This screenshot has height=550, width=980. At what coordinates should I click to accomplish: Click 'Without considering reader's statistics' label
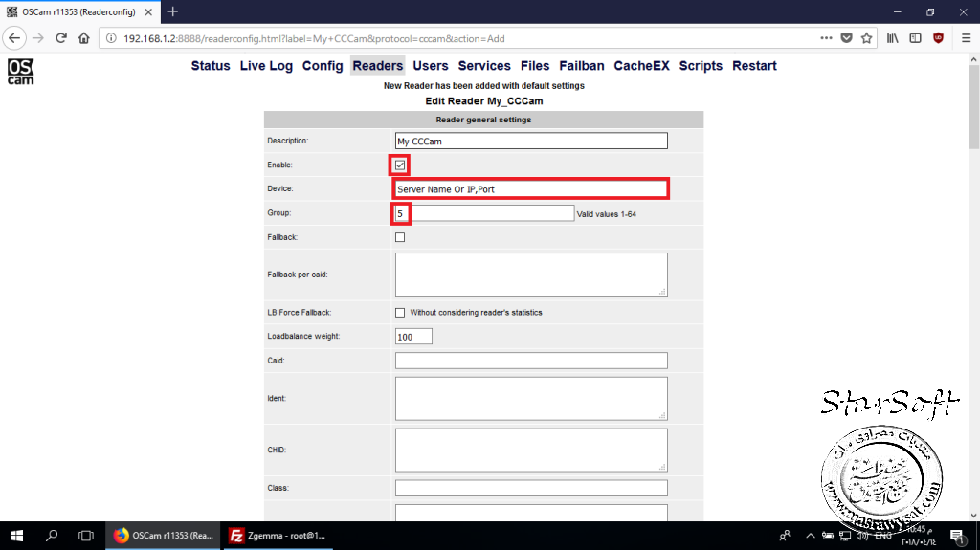(476, 313)
